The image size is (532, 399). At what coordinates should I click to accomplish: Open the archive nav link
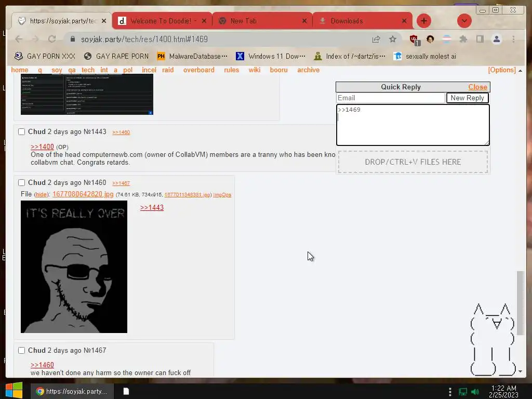(309, 70)
